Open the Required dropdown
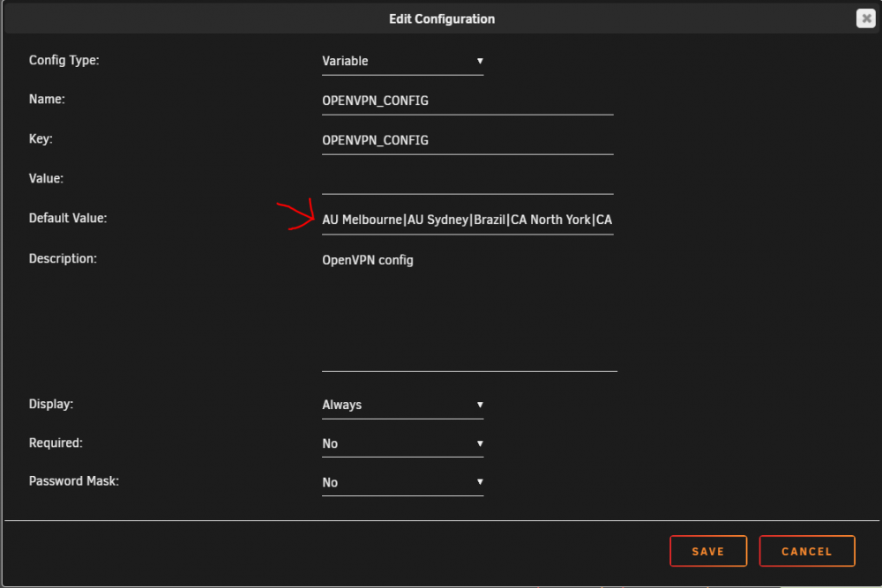 tap(402, 444)
